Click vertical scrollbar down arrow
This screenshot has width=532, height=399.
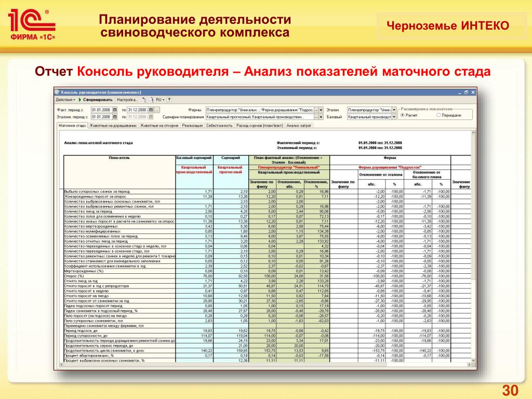click(473, 360)
